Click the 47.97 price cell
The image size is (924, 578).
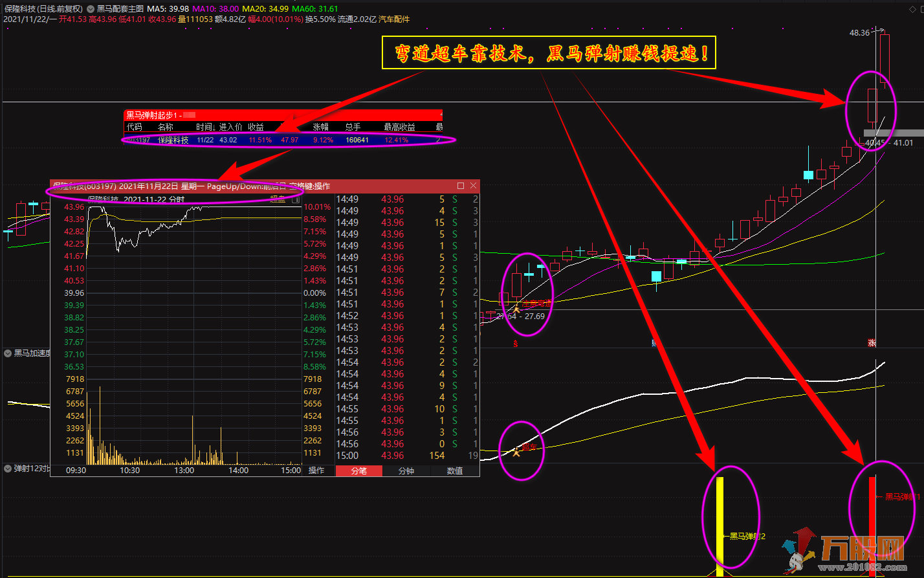pos(290,140)
